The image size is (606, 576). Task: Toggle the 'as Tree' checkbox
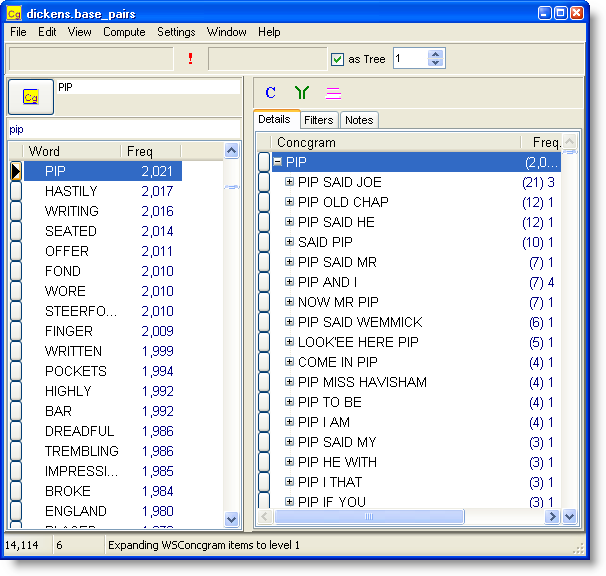(x=337, y=59)
